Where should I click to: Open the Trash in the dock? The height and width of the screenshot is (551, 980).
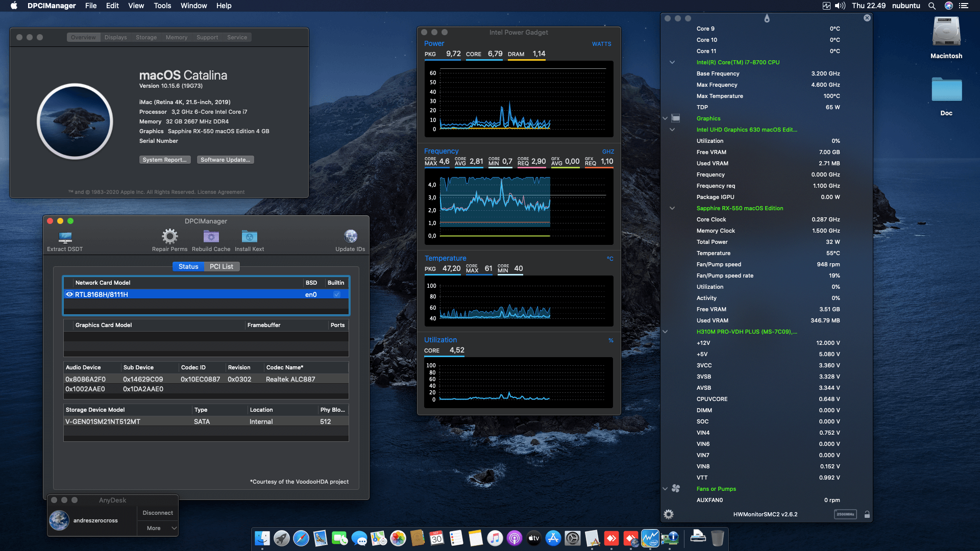(717, 538)
